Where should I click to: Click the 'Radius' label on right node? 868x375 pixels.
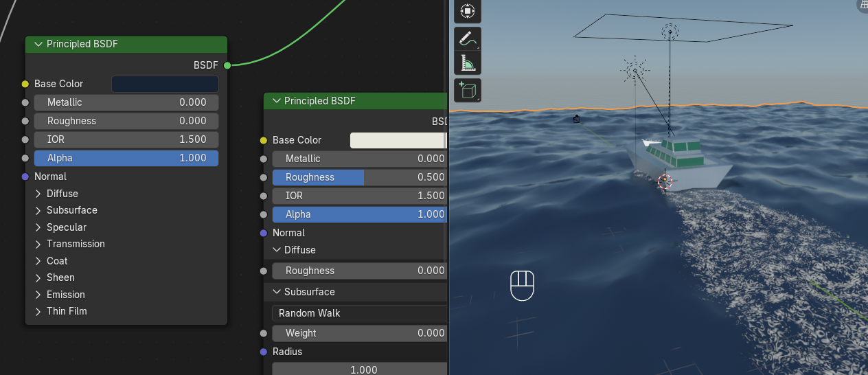point(287,352)
